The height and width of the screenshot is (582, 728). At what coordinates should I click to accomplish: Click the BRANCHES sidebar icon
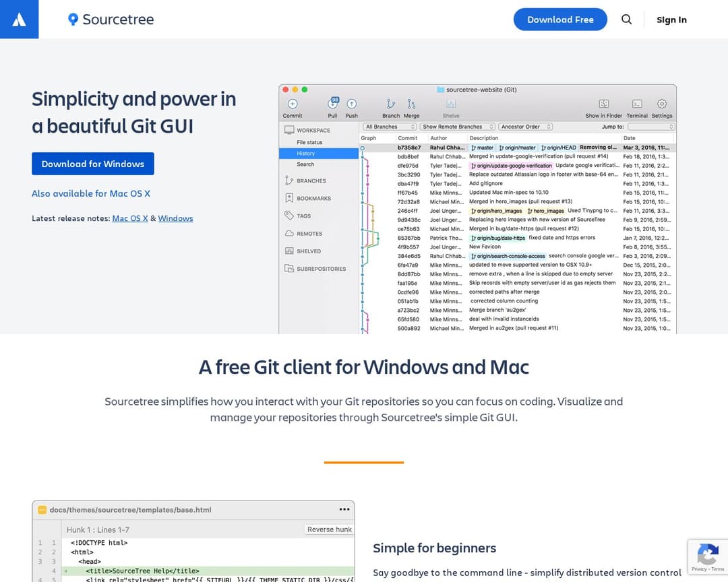289,181
